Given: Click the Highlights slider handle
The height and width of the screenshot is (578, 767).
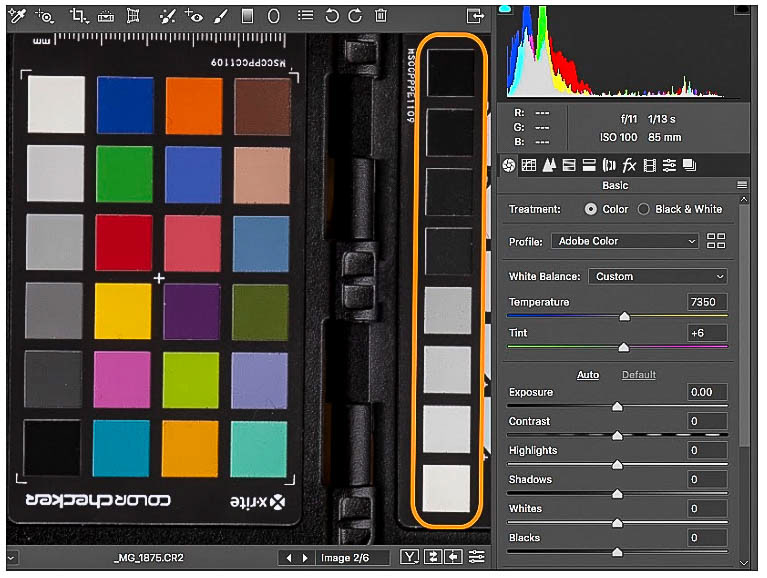Looking at the screenshot, I should pyautogui.click(x=618, y=465).
